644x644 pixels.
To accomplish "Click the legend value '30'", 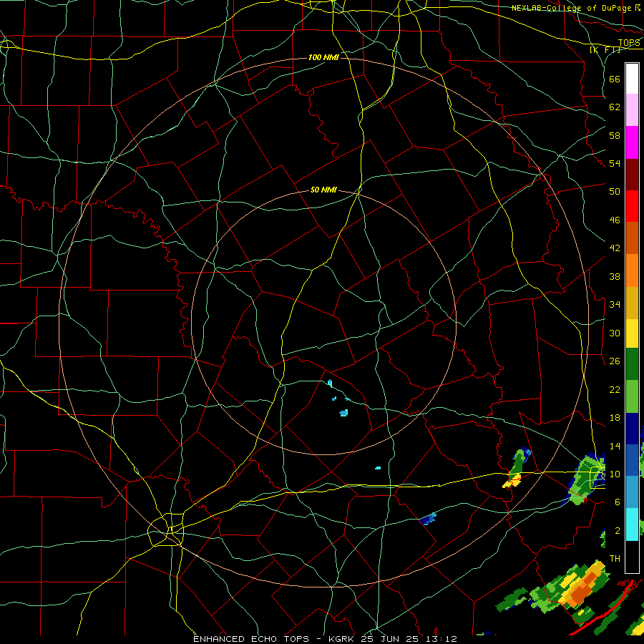I will click(x=615, y=333).
